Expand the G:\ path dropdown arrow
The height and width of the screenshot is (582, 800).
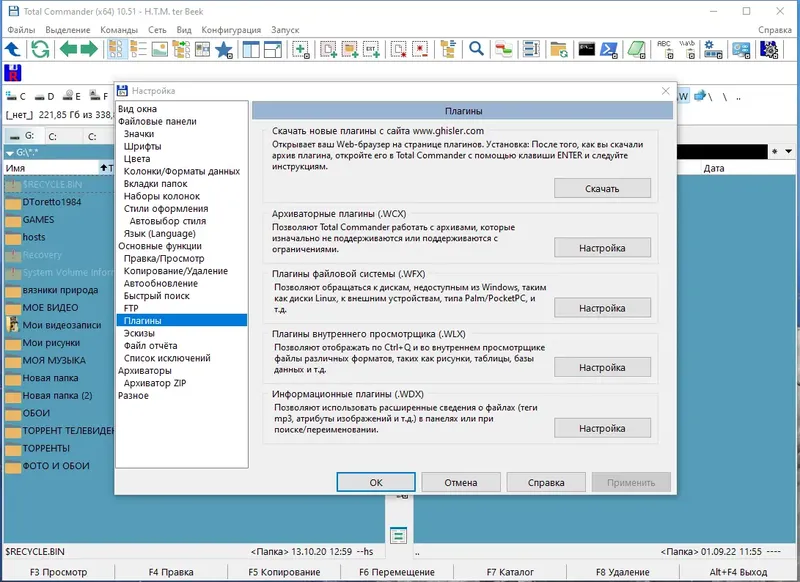pyautogui.click(x=10, y=153)
